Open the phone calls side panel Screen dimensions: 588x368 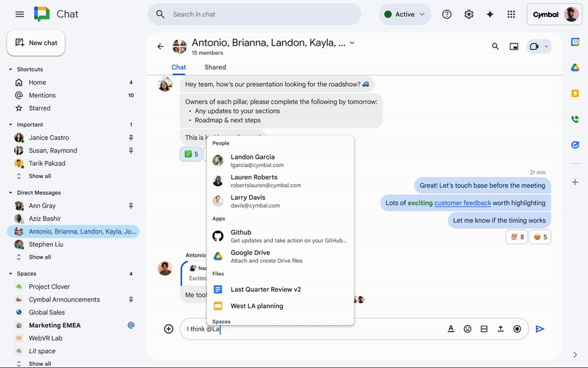pyautogui.click(x=575, y=119)
